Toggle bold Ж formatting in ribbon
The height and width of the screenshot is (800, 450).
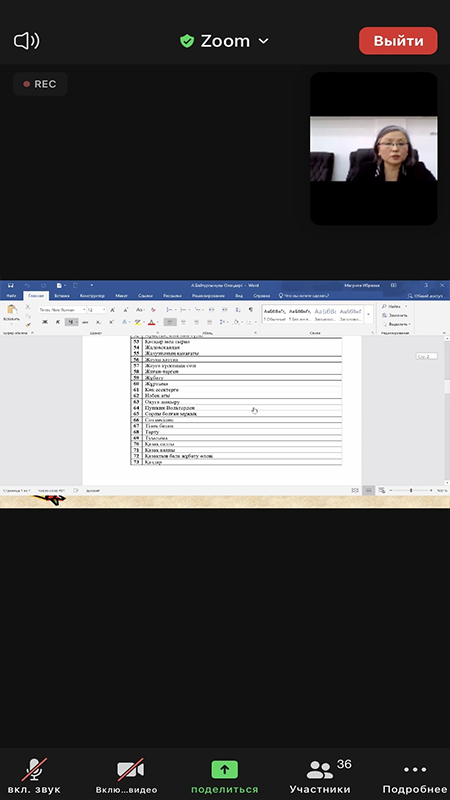[45, 322]
